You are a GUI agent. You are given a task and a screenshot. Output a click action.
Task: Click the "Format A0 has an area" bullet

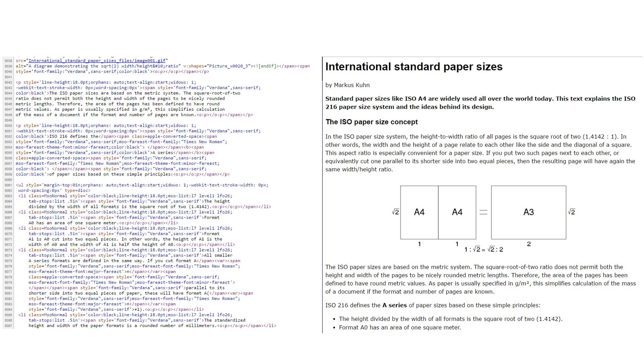[x=400, y=327]
